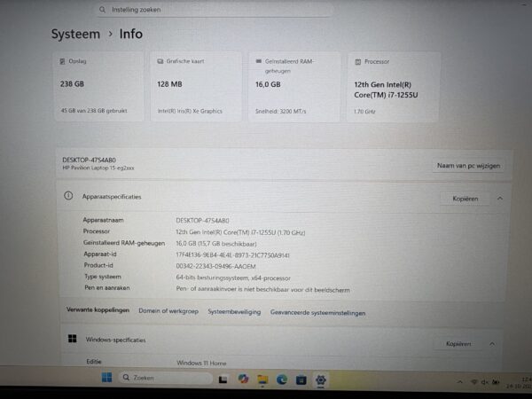
Task: Open Systeembeveiliging link
Action: point(234,312)
